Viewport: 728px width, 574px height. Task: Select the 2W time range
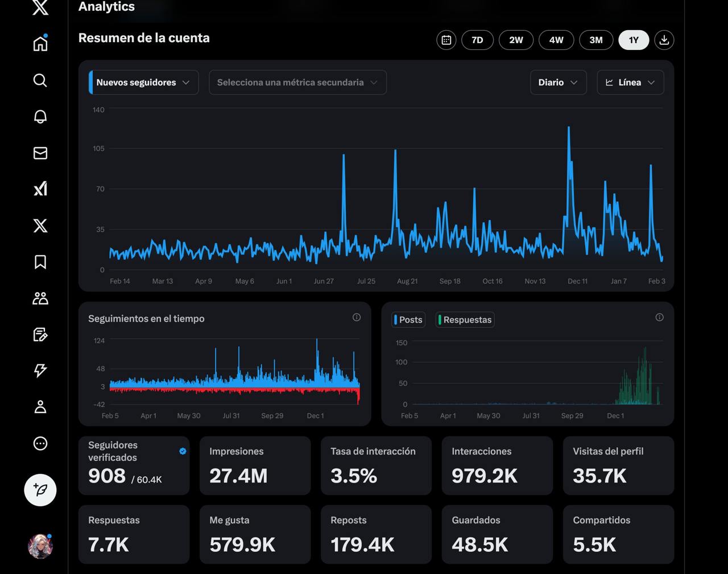click(516, 40)
